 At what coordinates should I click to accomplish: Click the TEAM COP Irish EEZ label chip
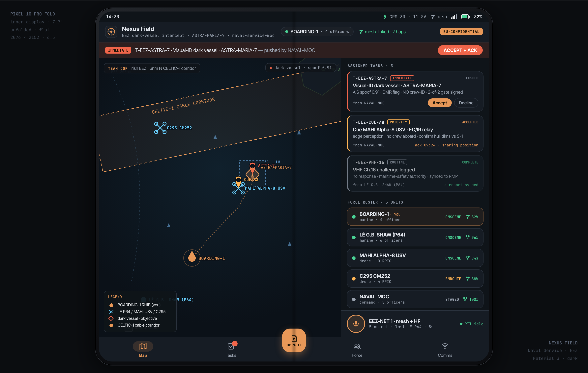pyautogui.click(x=152, y=68)
